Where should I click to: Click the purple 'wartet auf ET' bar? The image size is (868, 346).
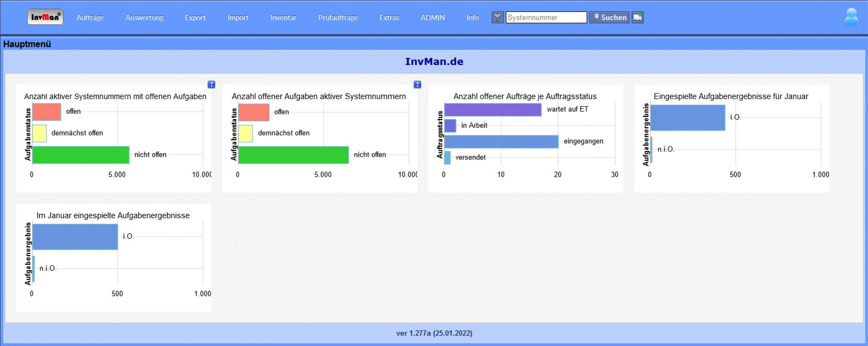(x=493, y=110)
